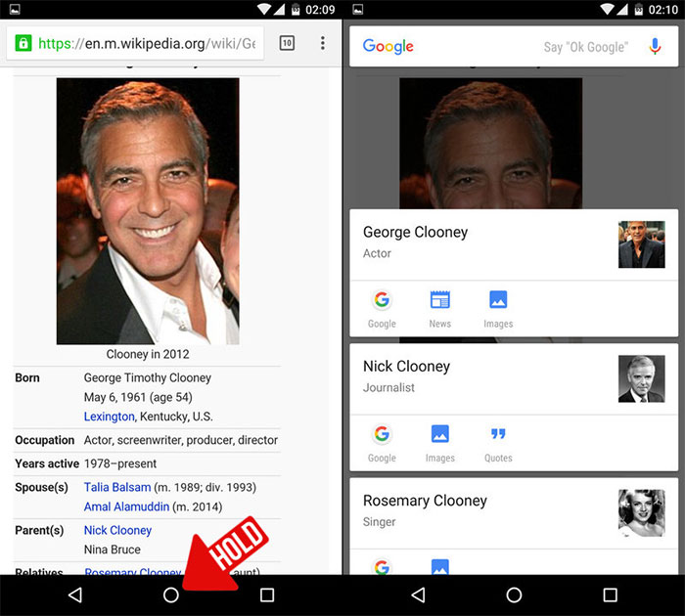Viewport: 685px width, 616px height.
Task: Open Quotes for Nick Clooney
Action: point(498,442)
